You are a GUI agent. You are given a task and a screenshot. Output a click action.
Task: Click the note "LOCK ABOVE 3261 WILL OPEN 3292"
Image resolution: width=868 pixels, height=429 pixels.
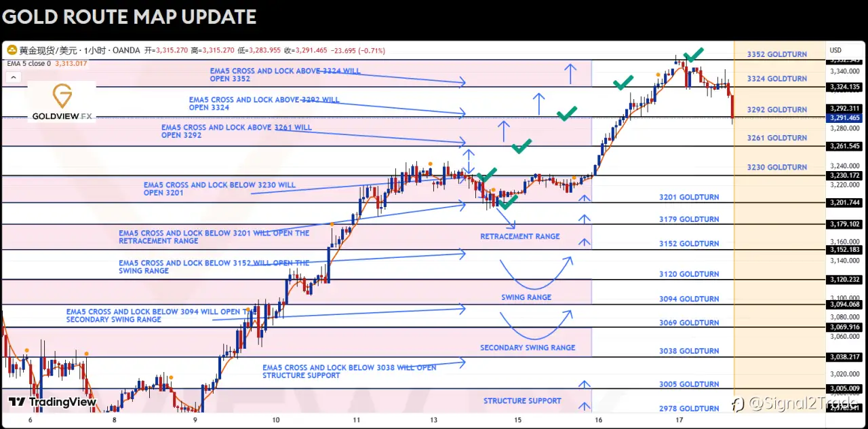(237, 131)
